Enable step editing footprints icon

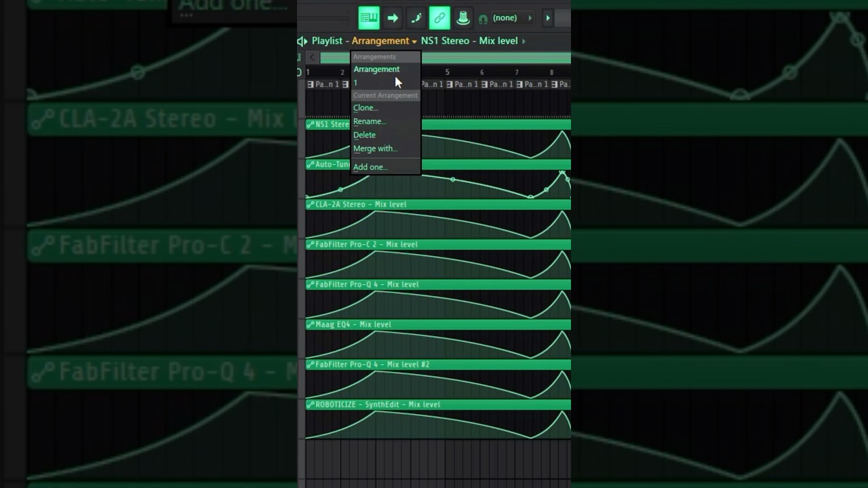[x=416, y=18]
